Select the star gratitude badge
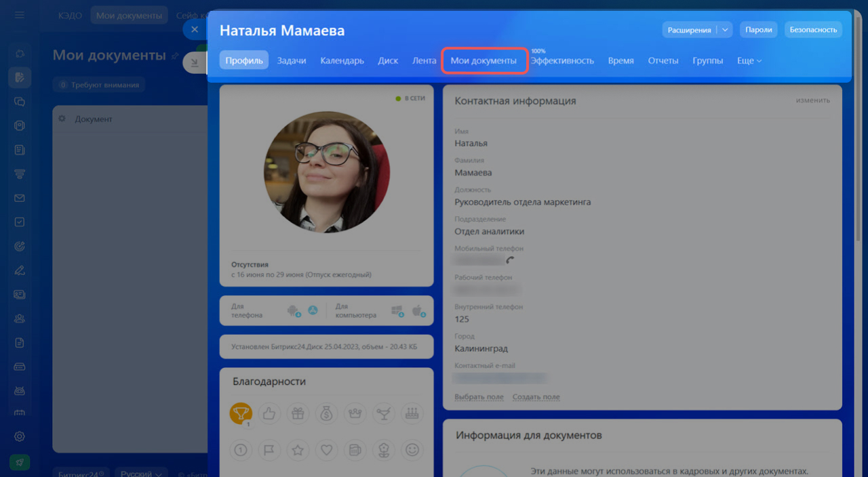868x477 pixels. 297,449
